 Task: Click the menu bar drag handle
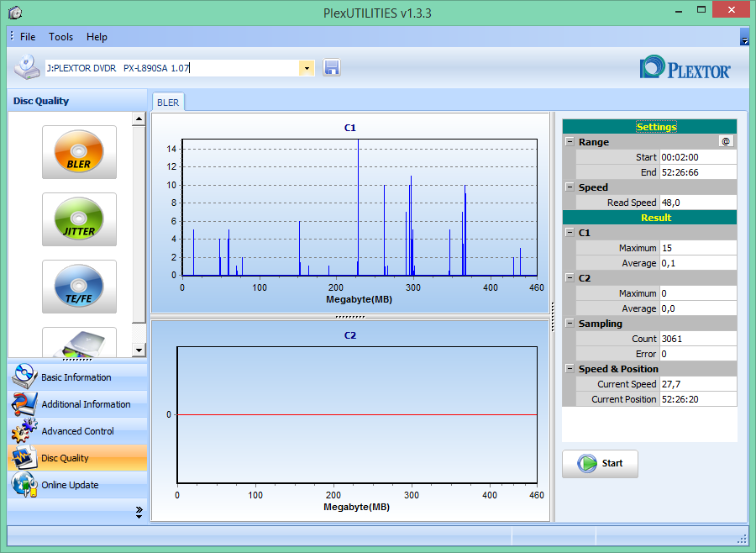pyautogui.click(x=12, y=36)
